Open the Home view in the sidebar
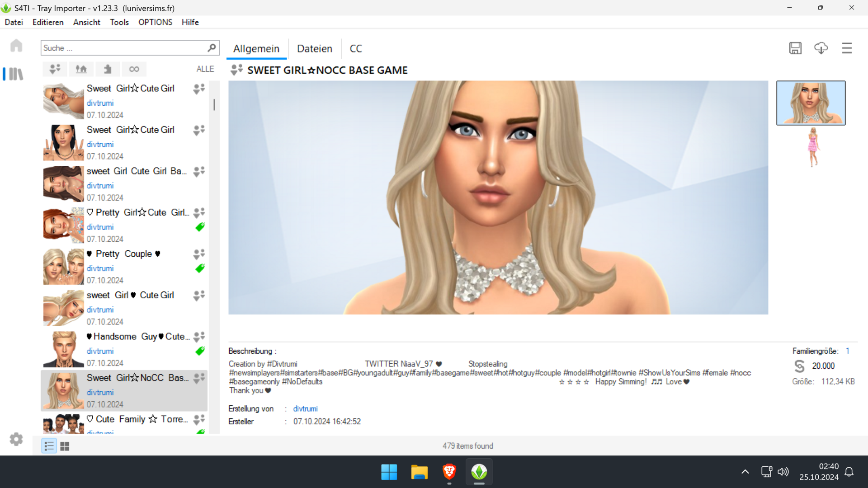The width and height of the screenshot is (868, 488). (16, 46)
